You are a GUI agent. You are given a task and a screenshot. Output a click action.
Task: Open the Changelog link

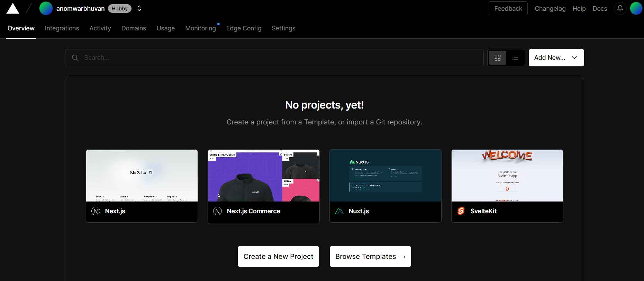click(550, 9)
